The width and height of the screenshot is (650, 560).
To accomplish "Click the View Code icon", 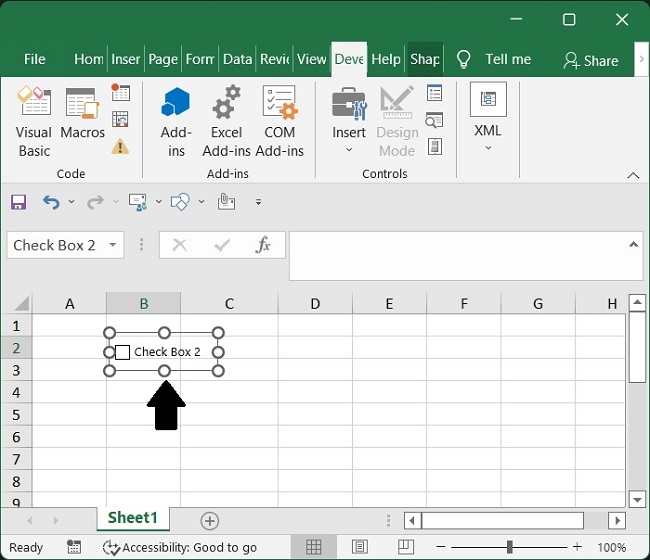I will click(434, 120).
